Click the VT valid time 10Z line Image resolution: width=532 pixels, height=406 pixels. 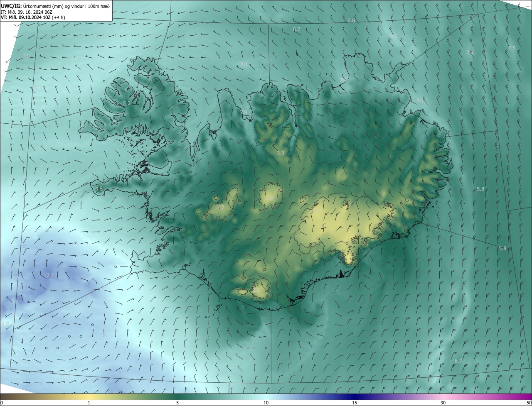[33, 17]
